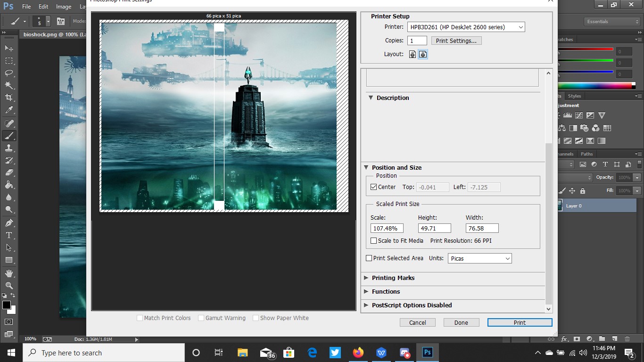Select the Clone Stamp tool
This screenshot has width=644, height=362.
(x=9, y=148)
